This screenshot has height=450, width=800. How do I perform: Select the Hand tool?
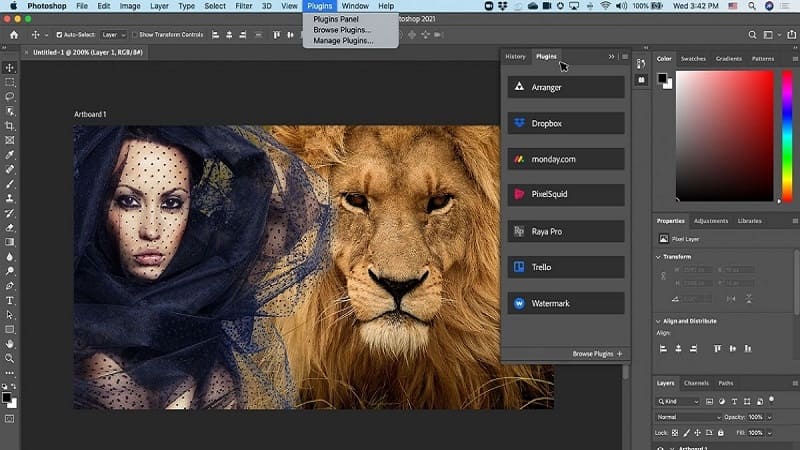(10, 344)
